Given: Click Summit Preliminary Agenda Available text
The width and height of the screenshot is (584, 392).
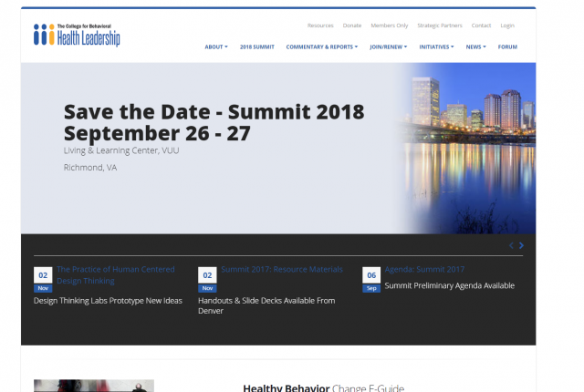Looking at the screenshot, I should (450, 285).
